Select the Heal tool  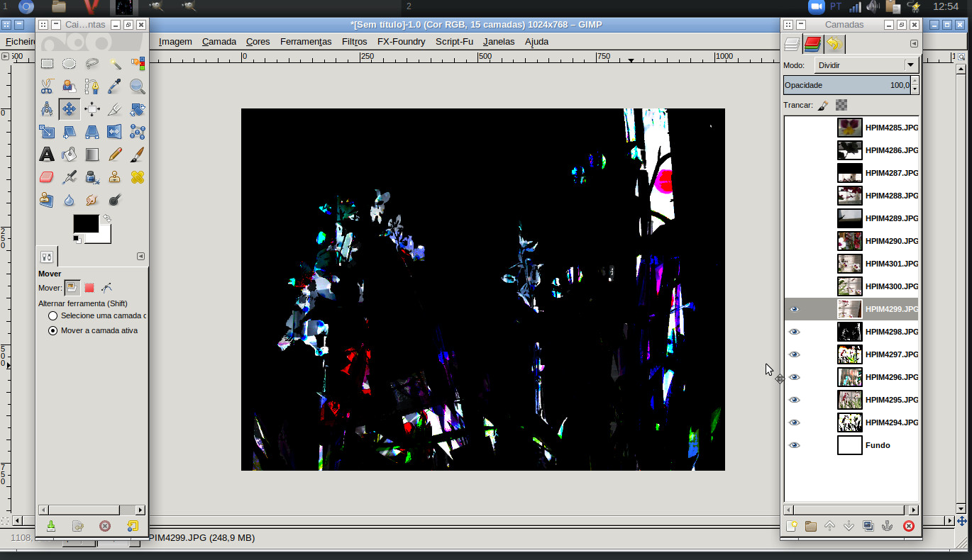pos(138,177)
